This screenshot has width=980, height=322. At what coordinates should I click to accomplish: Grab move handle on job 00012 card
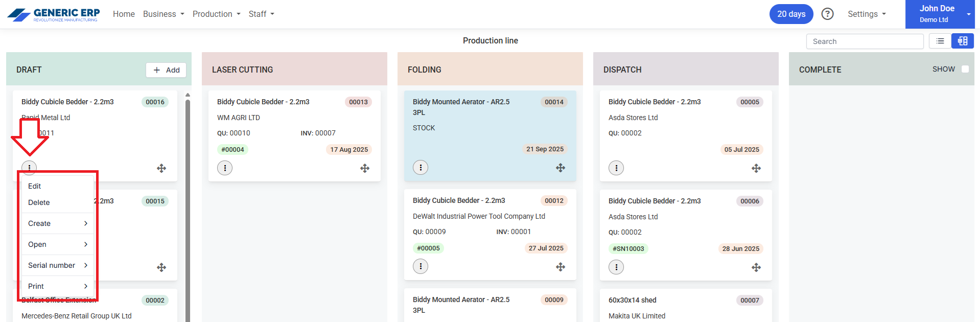click(561, 267)
